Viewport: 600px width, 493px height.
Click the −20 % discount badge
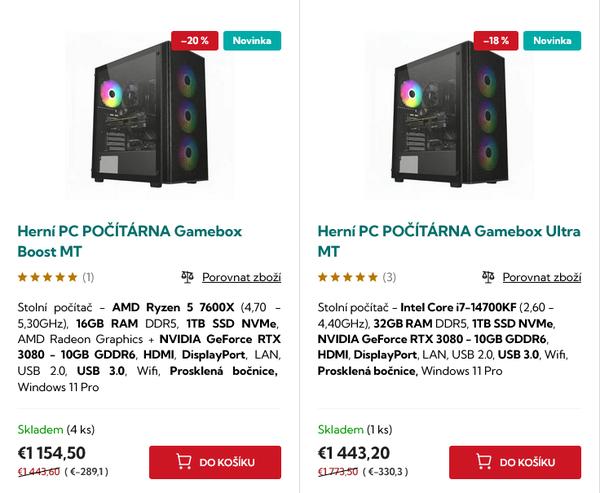pos(195,41)
